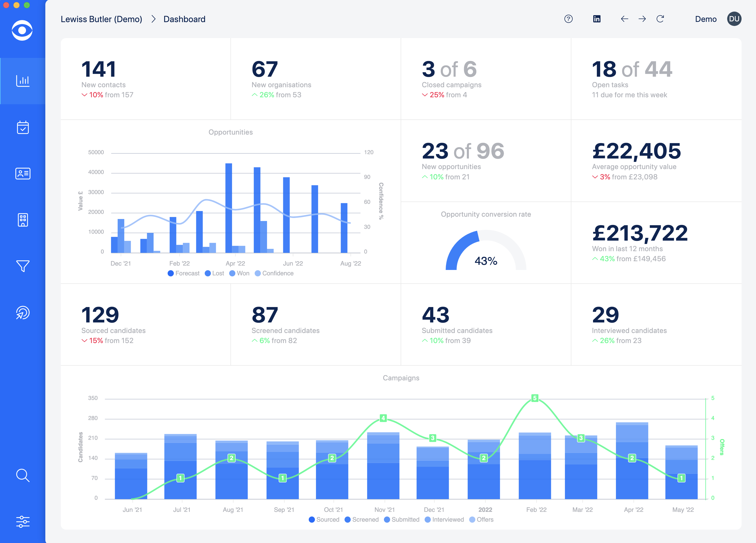This screenshot has width=756, height=543.
Task: Click the Feb '22 offers marker 5
Action: [535, 398]
